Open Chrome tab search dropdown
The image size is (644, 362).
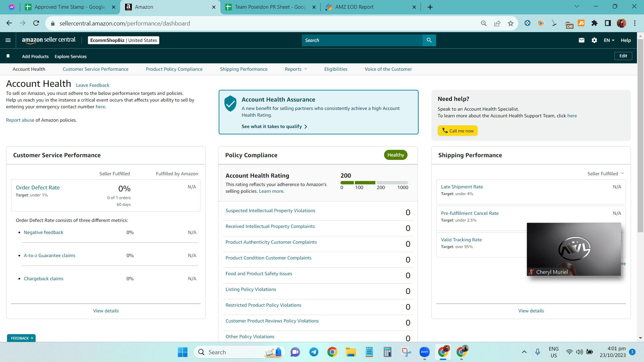pos(577,6)
